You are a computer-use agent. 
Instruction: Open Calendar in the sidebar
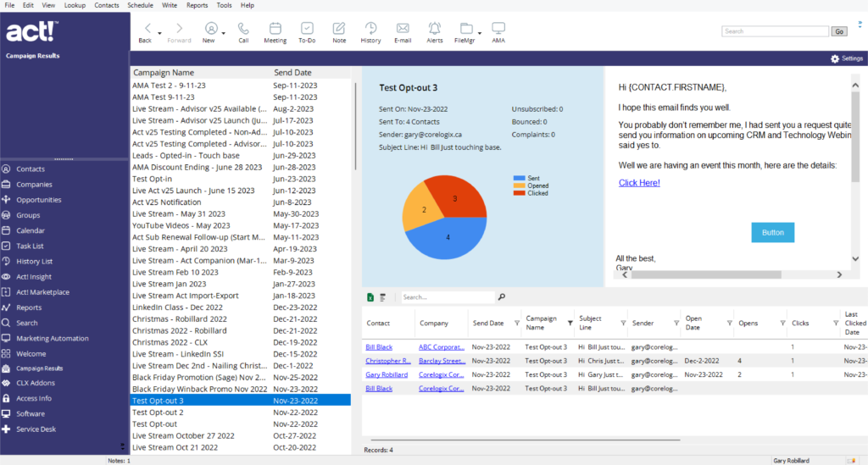[x=30, y=230]
